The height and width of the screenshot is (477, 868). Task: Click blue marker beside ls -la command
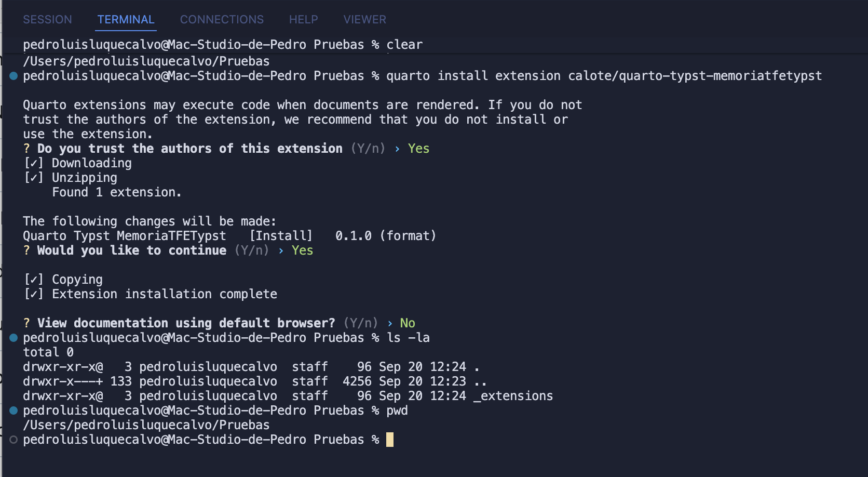13,338
